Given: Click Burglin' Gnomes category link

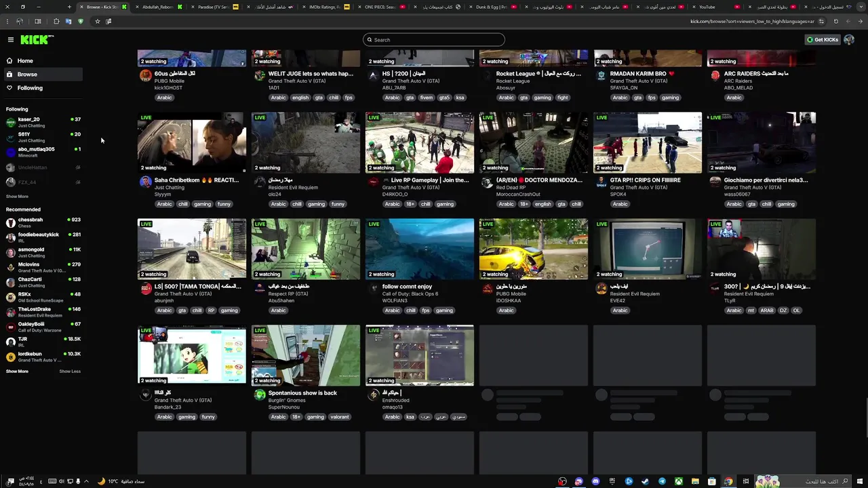Looking at the screenshot, I should [288, 401].
